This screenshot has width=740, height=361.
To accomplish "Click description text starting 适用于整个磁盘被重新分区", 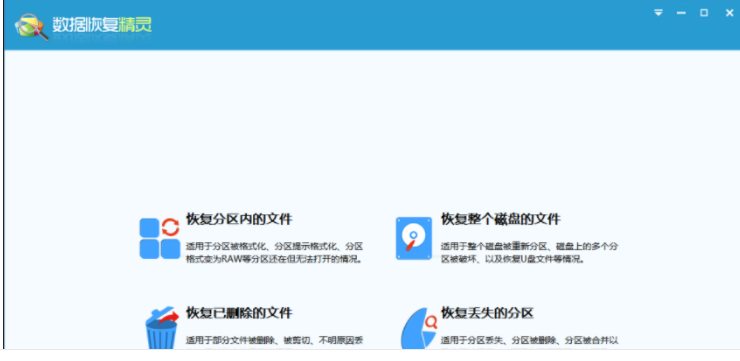I will 530,253.
